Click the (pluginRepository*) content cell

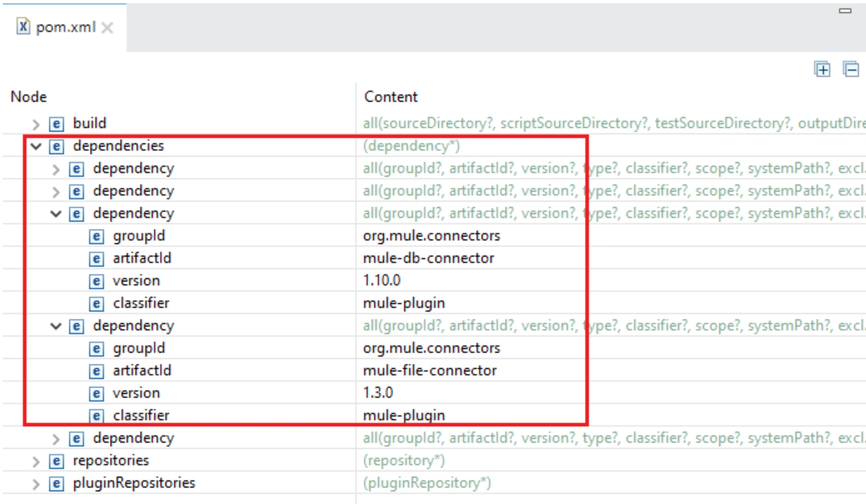pyautogui.click(x=427, y=483)
